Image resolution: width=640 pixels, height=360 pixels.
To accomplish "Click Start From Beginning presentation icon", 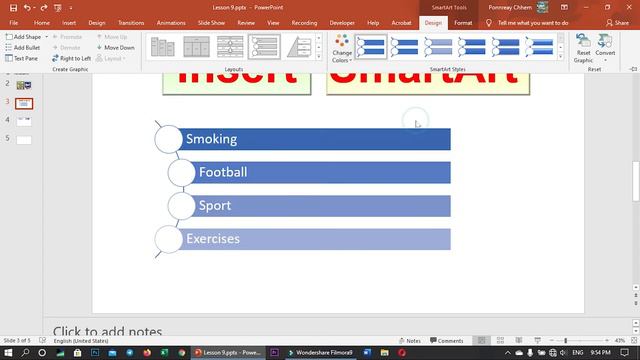I will coord(58,7).
